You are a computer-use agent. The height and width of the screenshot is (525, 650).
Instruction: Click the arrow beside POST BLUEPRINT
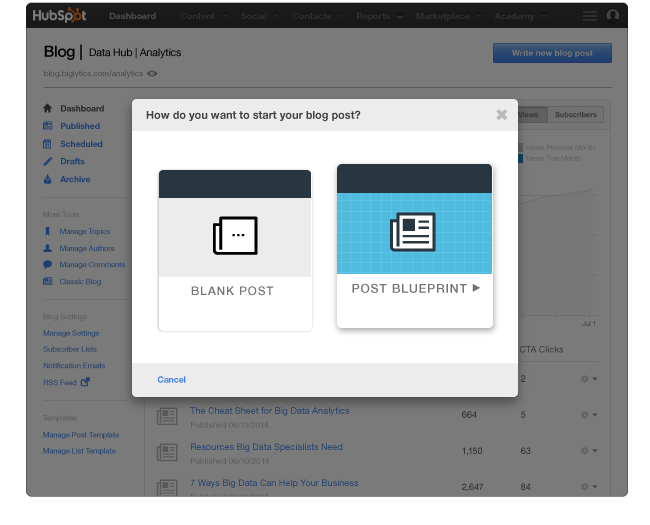(x=476, y=288)
